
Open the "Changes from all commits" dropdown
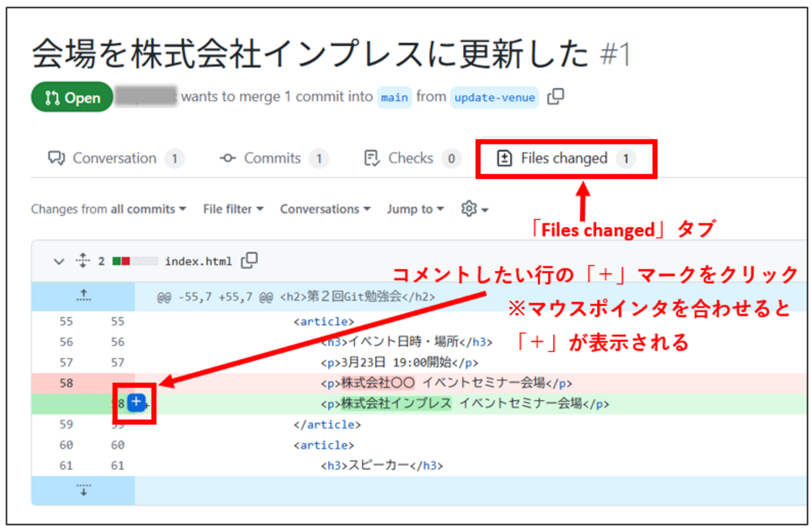(x=108, y=209)
